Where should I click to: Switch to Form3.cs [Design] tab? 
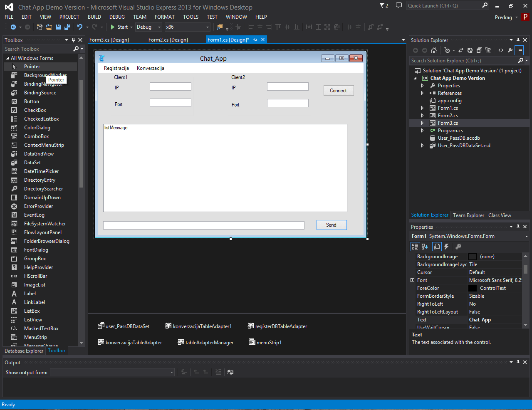(x=109, y=40)
